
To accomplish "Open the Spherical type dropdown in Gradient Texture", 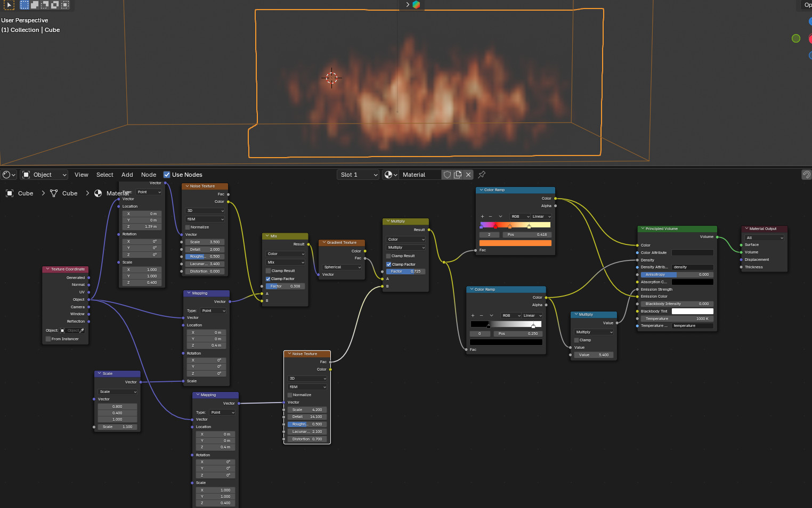I will (x=342, y=267).
